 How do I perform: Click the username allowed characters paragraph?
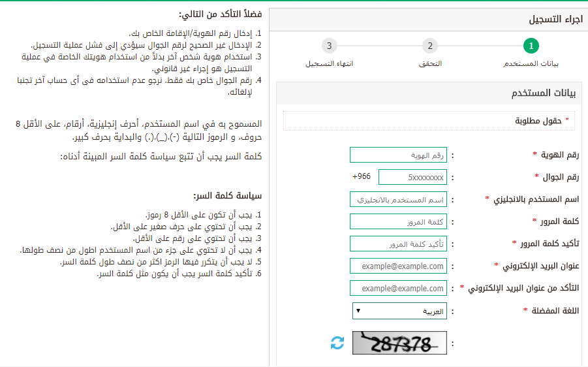point(138,130)
